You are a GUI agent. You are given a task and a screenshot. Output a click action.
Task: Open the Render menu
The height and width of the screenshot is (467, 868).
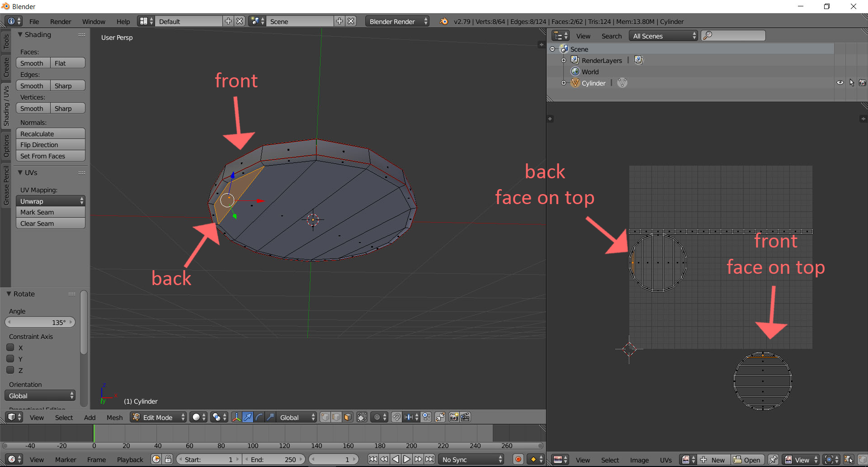[61, 21]
